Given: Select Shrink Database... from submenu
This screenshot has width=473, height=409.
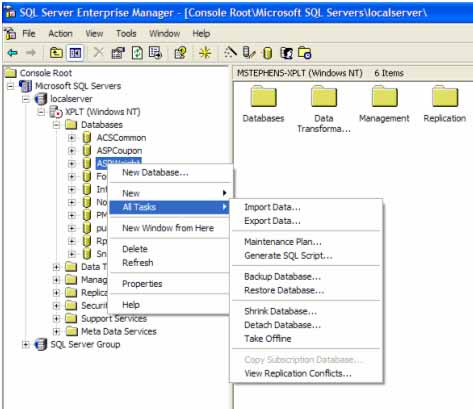Looking at the screenshot, I should [x=306, y=311].
